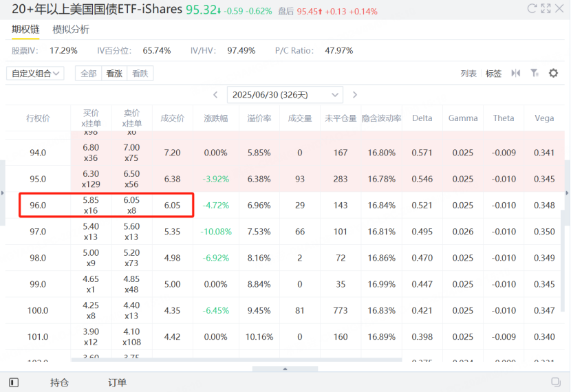The height and width of the screenshot is (392, 571).
Task: Select the 全部 options filter
Action: pos(89,74)
